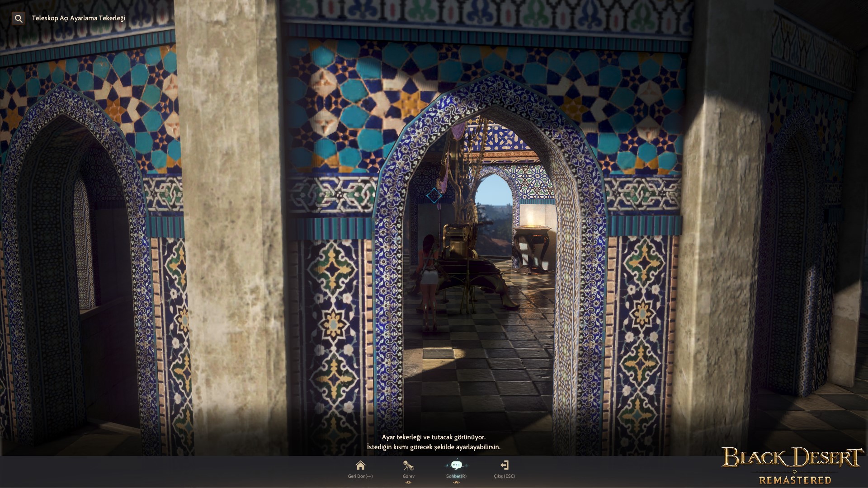Click the house-shaped Geri Dön icon
Screen dimensions: 868x488
point(360,465)
